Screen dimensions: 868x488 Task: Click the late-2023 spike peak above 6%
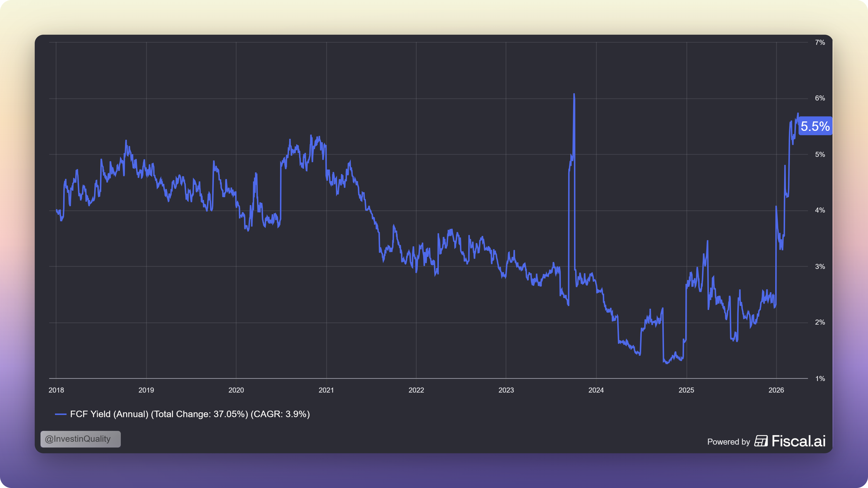pos(574,95)
